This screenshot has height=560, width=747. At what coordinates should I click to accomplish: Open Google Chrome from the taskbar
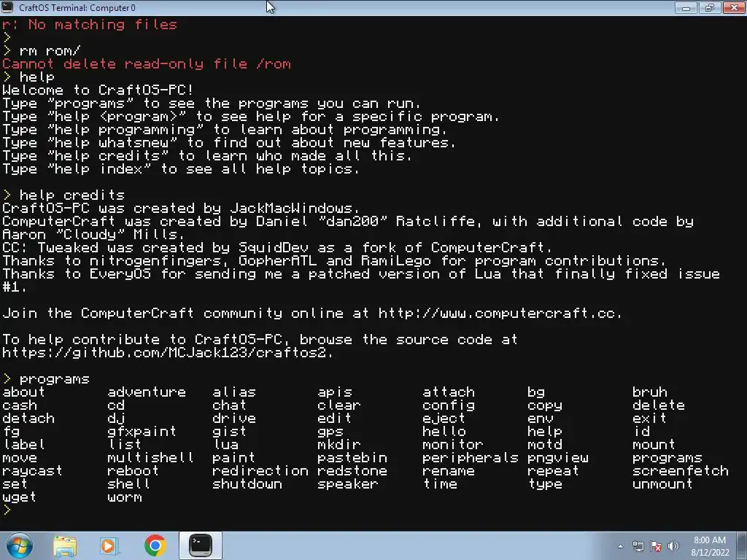[155, 545]
